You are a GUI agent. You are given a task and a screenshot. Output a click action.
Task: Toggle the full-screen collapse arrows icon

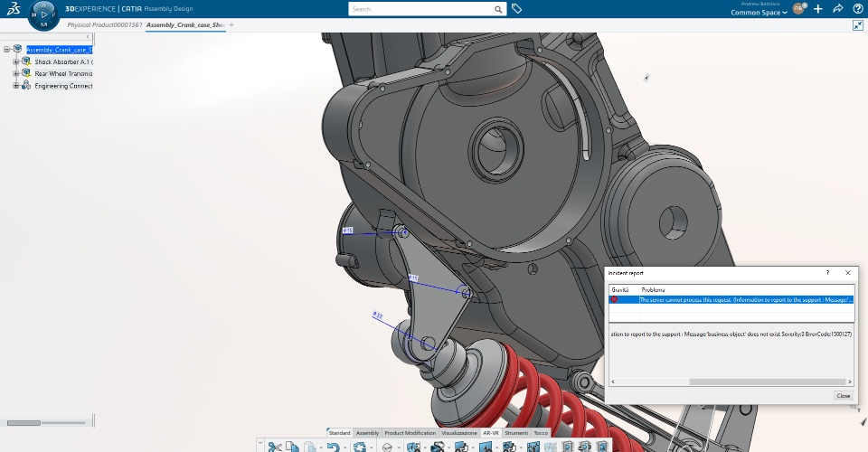857,25
